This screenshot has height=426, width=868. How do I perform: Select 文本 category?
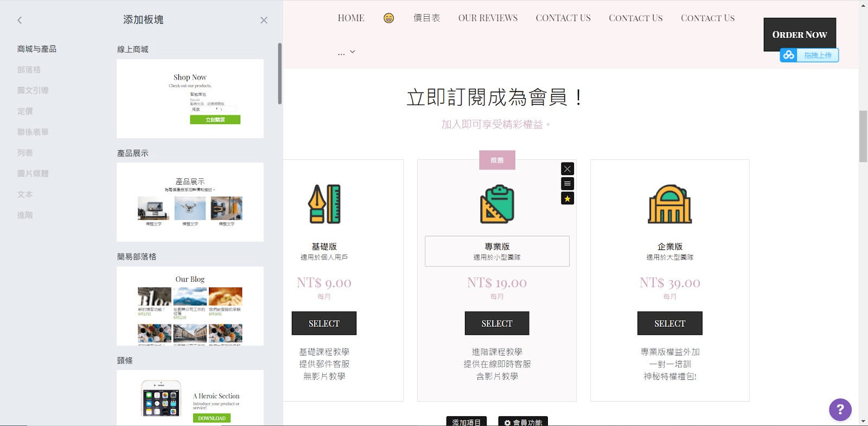pos(25,194)
